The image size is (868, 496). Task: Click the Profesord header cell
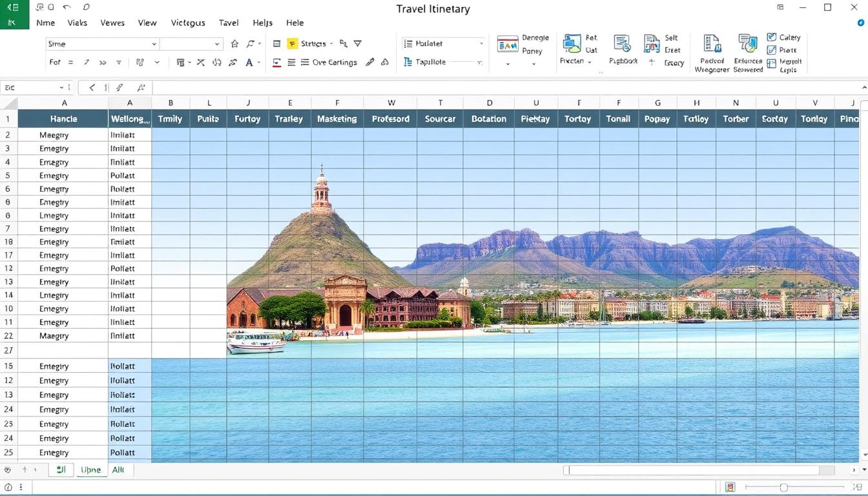click(391, 119)
